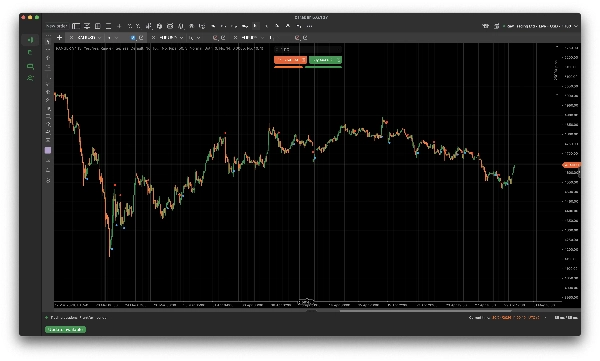
Task: Toggle the orange link icon on the third chart tab
Action: tap(297, 38)
